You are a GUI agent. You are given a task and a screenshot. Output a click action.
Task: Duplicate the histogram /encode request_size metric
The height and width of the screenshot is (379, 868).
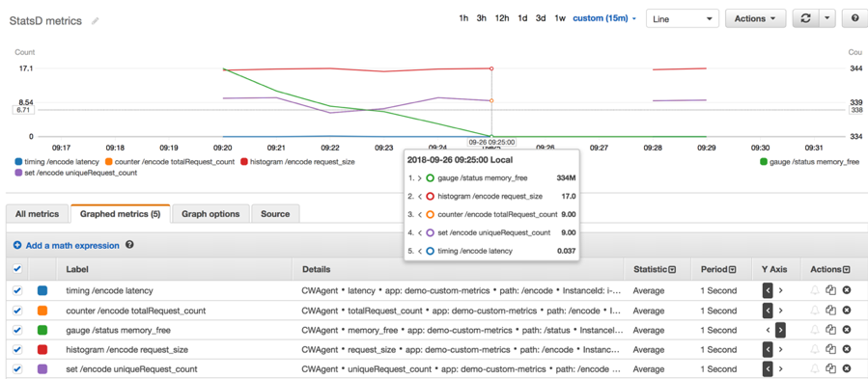[830, 350]
